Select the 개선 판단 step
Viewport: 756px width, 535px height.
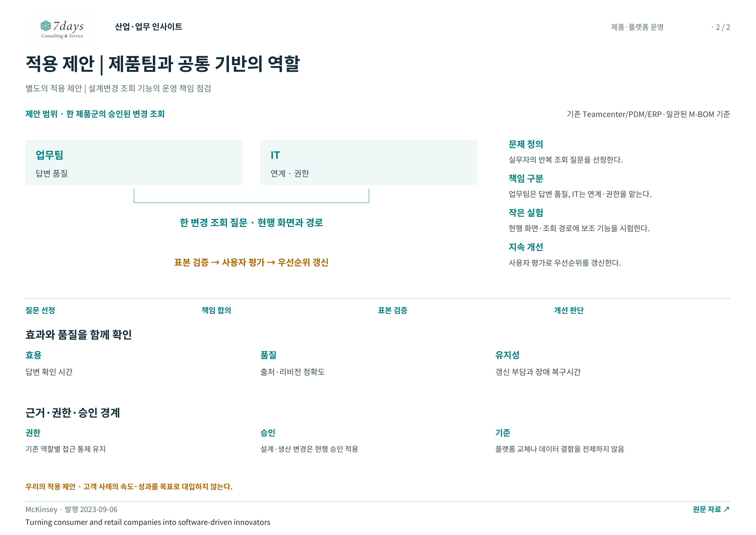pyautogui.click(x=569, y=310)
